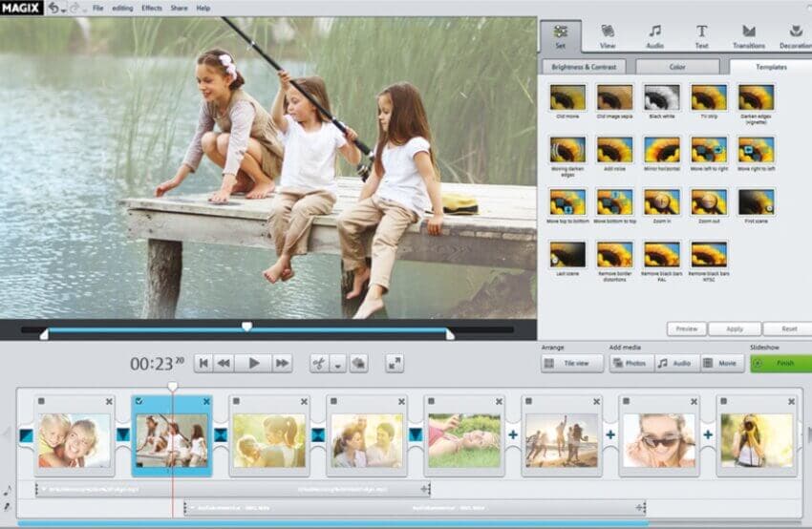812x529 pixels.
Task: Open the Set effects panel icon
Action: click(x=561, y=32)
